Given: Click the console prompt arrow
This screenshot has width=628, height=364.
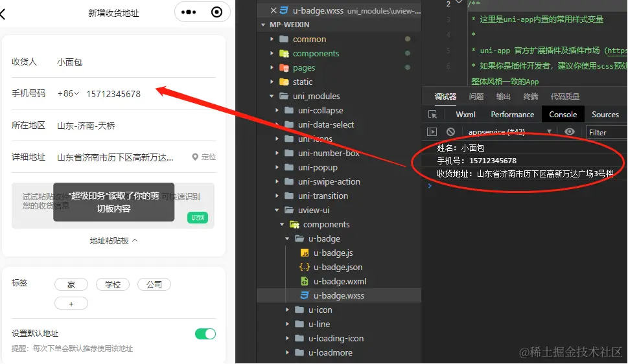Looking at the screenshot, I should pos(430,186).
